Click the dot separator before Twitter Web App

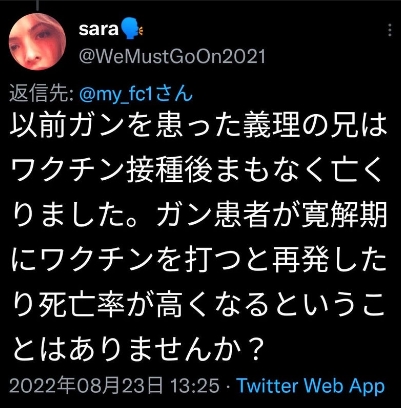(x=228, y=387)
